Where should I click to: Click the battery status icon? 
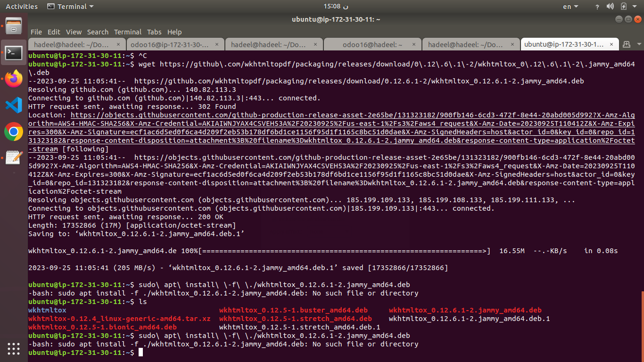pyautogui.click(x=623, y=7)
